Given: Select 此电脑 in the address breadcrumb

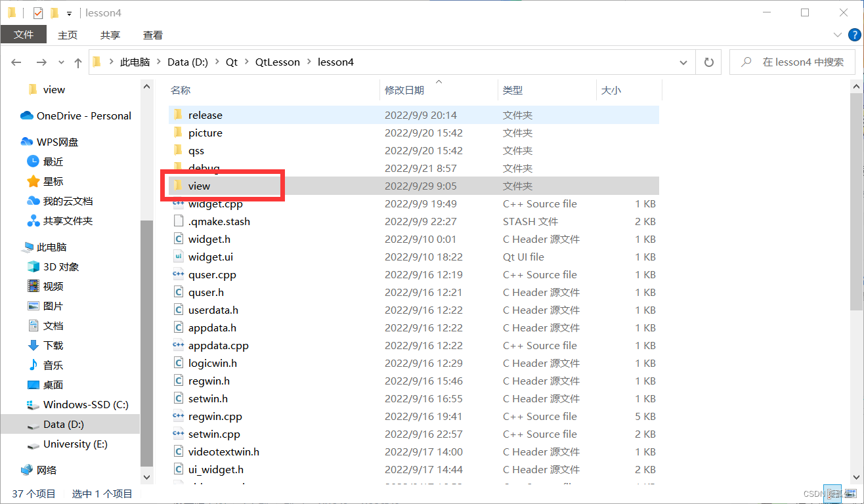Looking at the screenshot, I should point(135,62).
